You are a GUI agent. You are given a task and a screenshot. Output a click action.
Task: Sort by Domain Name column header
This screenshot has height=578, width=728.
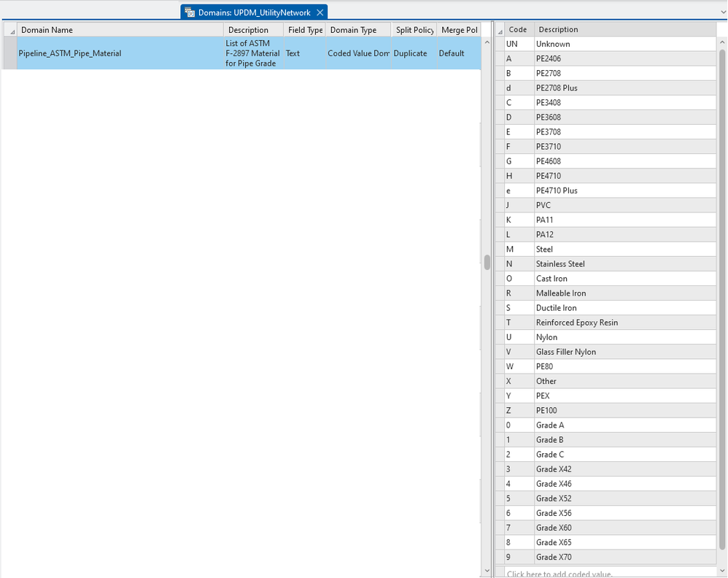coord(120,30)
